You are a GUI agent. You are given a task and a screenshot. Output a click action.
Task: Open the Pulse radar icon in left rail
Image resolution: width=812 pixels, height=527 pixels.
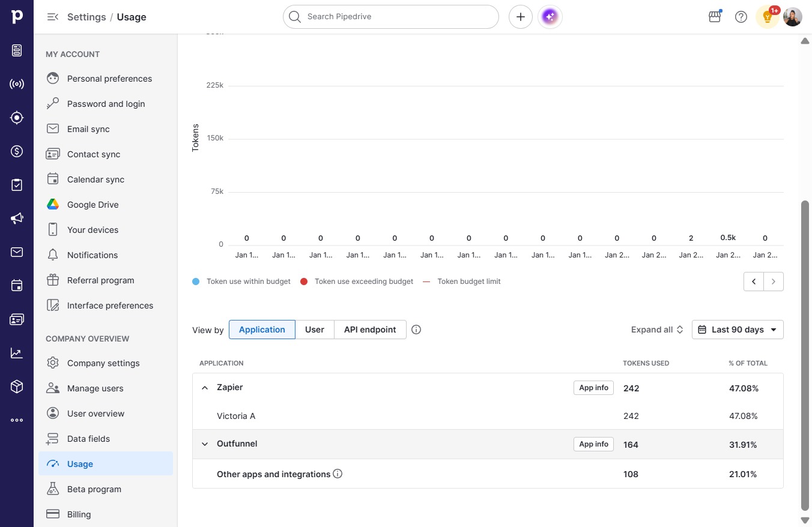[17, 84]
